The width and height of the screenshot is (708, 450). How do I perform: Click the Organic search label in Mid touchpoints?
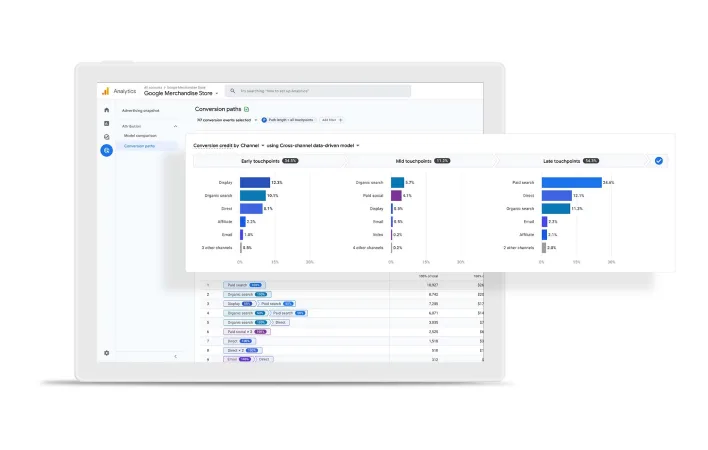[x=369, y=183]
